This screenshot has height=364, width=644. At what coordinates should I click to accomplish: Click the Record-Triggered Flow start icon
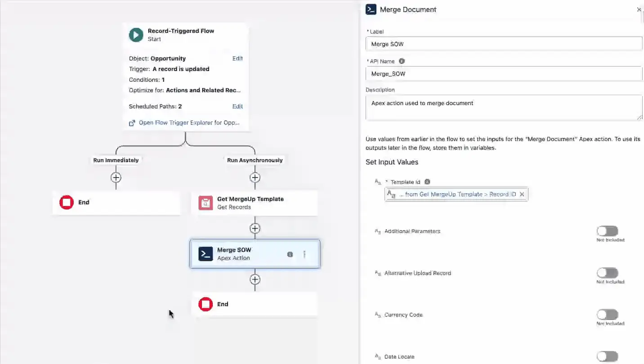click(x=136, y=35)
